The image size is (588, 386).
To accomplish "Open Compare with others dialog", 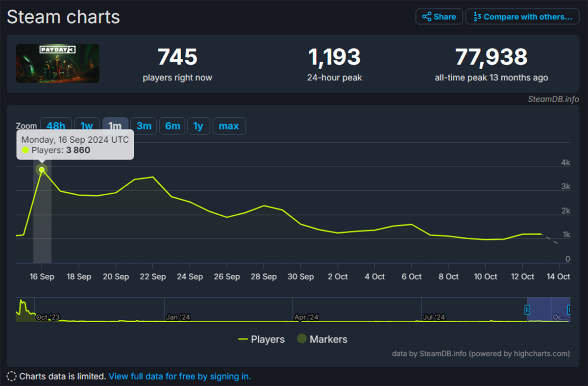I will tap(522, 17).
